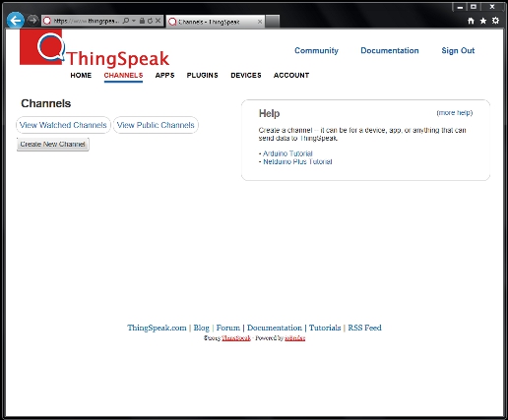
Task: Click the search magnifier in address bar
Action: coord(126,21)
